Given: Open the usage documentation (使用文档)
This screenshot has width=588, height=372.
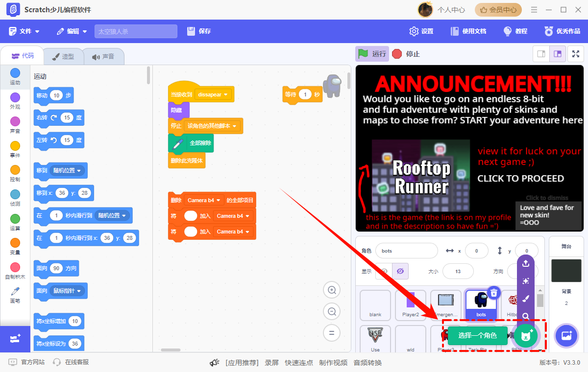Looking at the screenshot, I should [x=469, y=31].
